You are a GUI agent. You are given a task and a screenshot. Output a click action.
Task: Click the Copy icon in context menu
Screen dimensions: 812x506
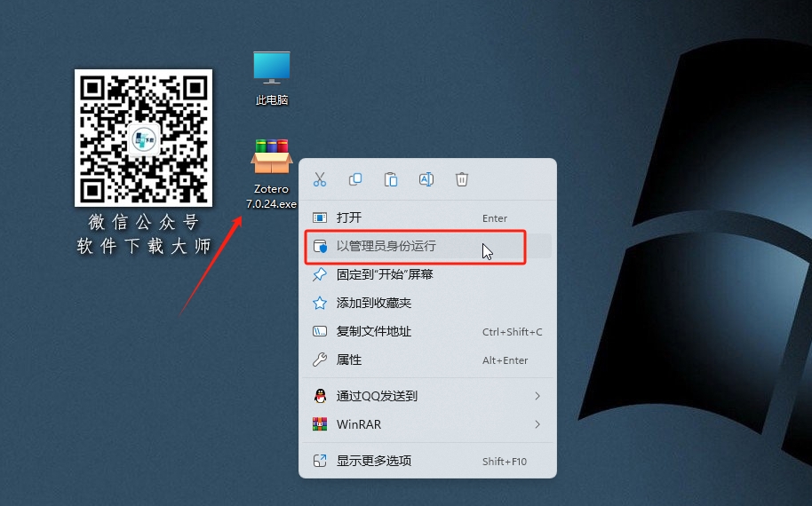pos(355,179)
